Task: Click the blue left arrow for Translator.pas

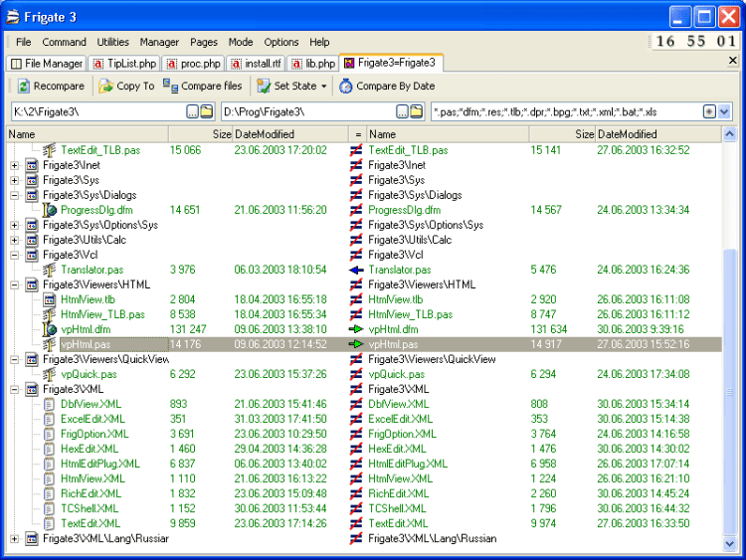Action: [x=356, y=270]
